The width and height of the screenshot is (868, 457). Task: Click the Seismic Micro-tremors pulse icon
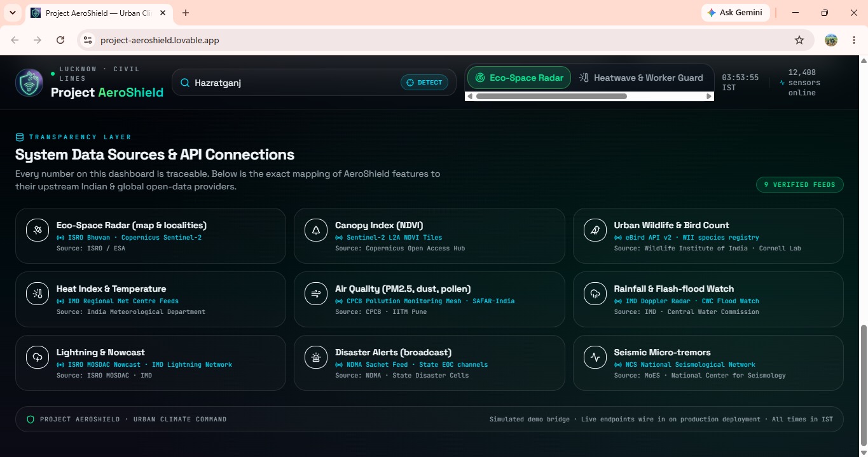[x=595, y=357]
